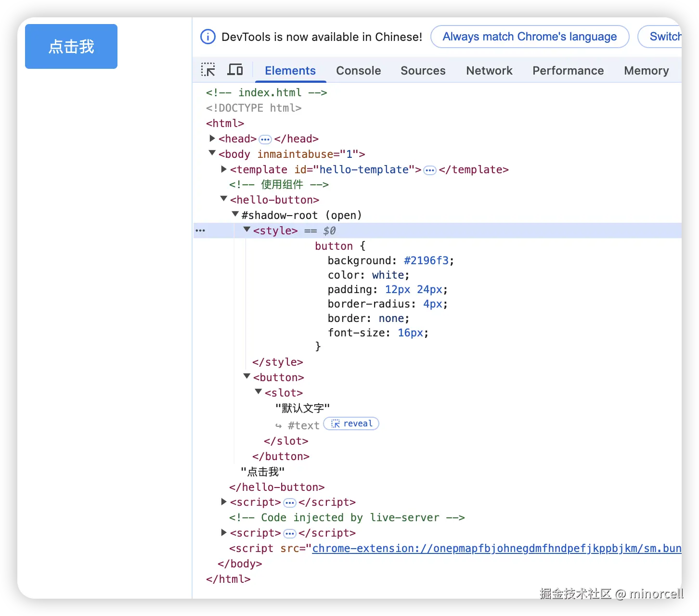Click the Switch DevTools language button

tap(660, 37)
